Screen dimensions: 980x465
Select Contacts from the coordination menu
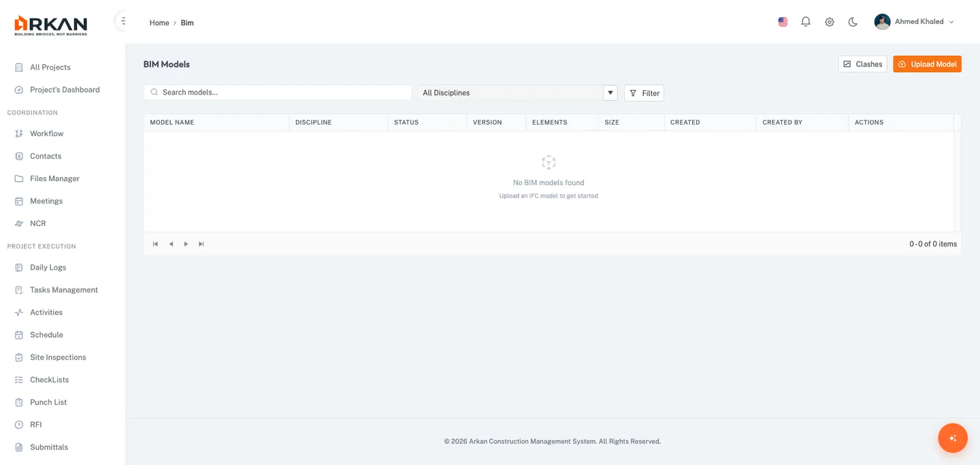pos(45,156)
